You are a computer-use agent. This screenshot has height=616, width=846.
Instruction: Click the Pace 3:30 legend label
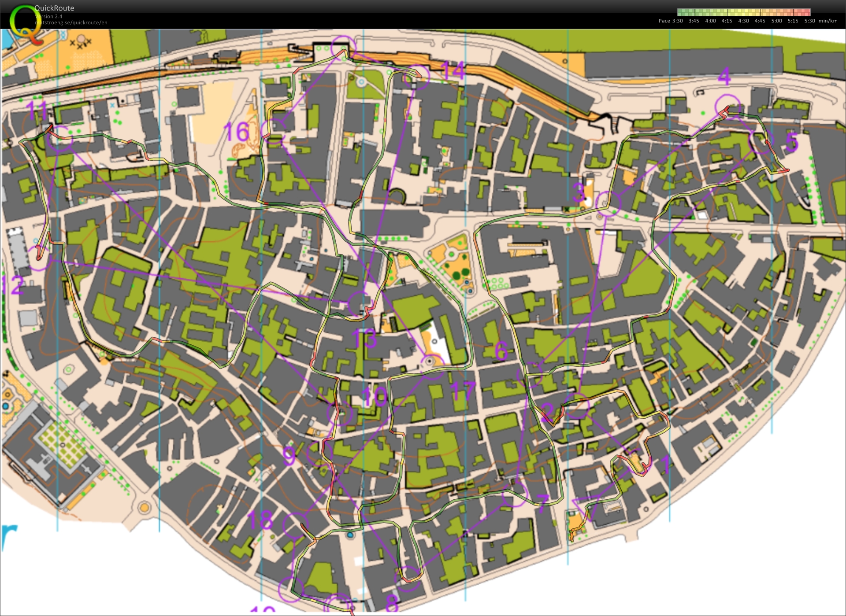(671, 21)
